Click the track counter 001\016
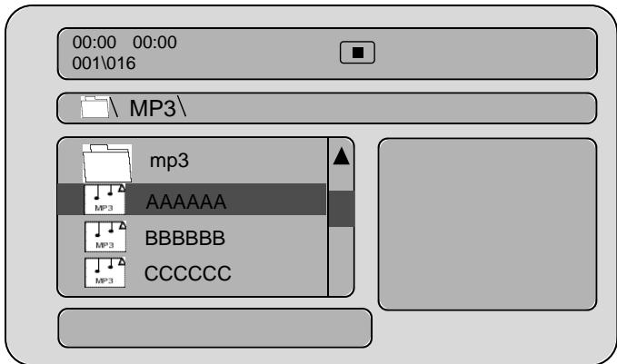Viewport: 617px width, 364px height. 104,64
